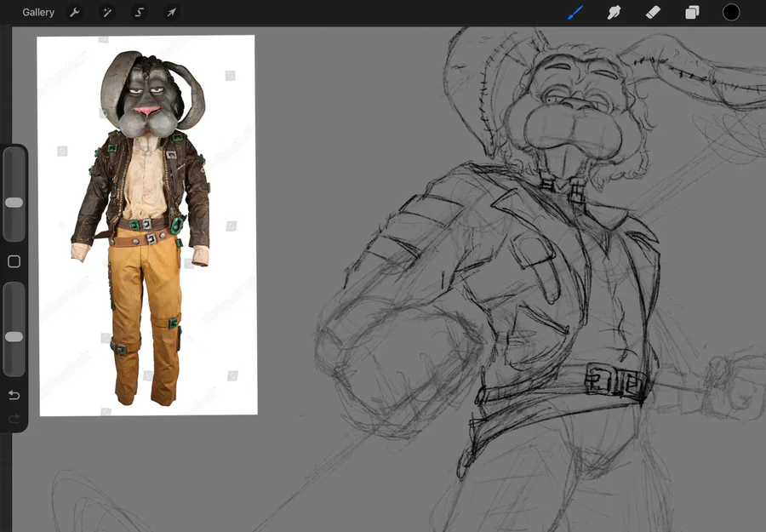Return to the Gallery

(38, 12)
